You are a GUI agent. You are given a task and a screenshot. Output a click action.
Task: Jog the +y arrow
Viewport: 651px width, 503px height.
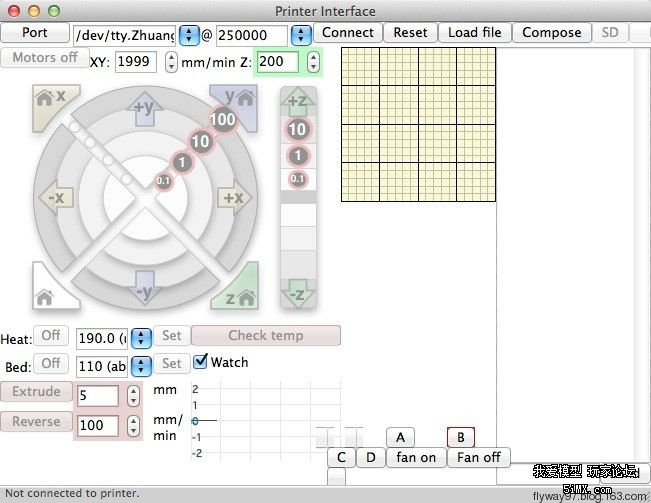144,108
